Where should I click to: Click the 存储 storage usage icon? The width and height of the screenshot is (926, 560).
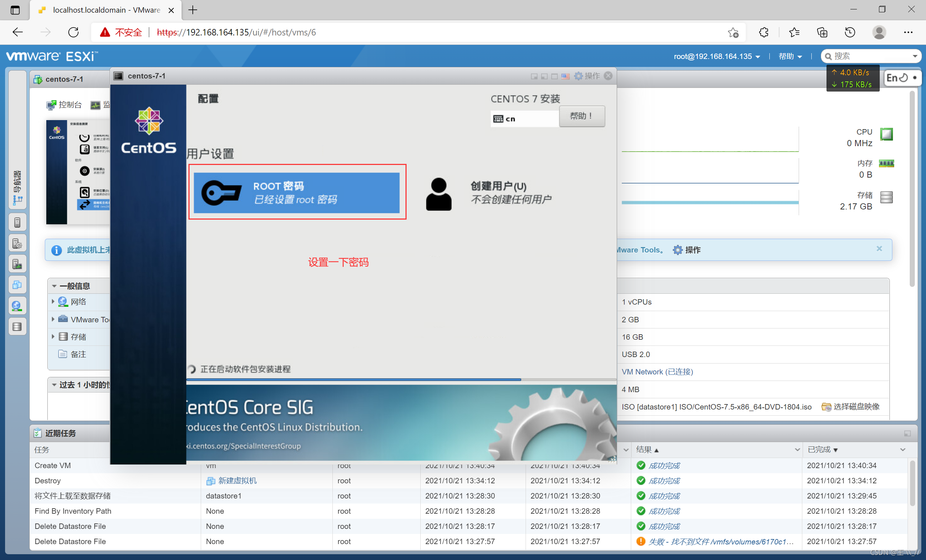click(887, 197)
